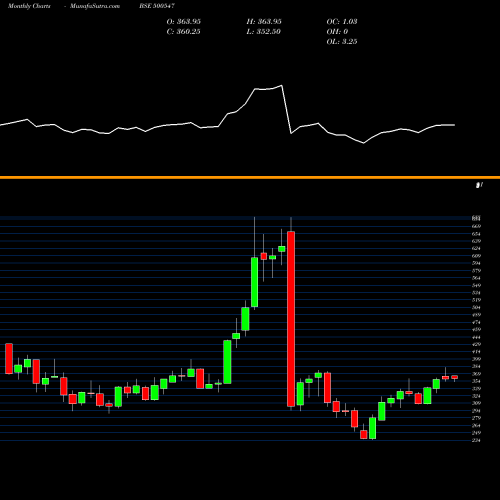Click the 609 price axis label

[x=476, y=256]
